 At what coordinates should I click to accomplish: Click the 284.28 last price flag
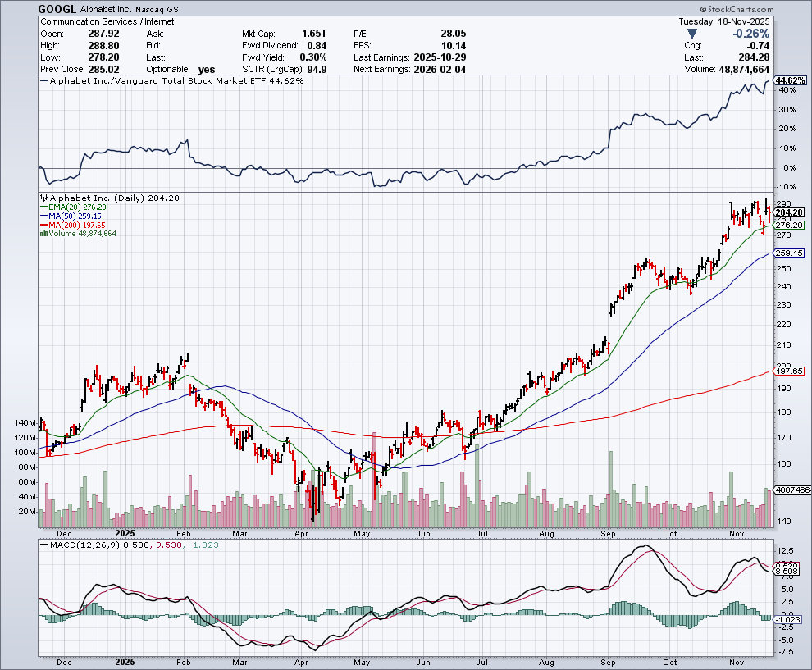coord(790,213)
